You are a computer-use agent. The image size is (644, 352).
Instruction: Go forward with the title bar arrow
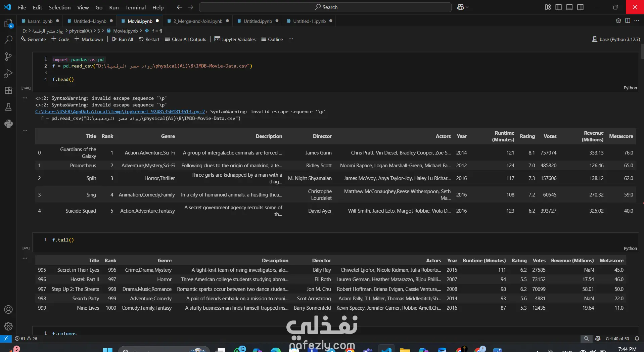(x=191, y=7)
